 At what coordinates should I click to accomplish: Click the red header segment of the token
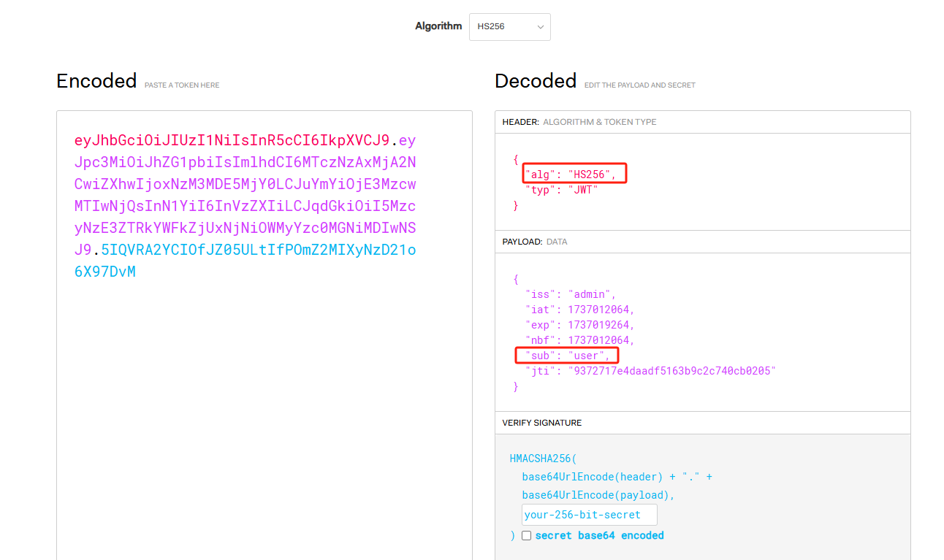(x=232, y=140)
